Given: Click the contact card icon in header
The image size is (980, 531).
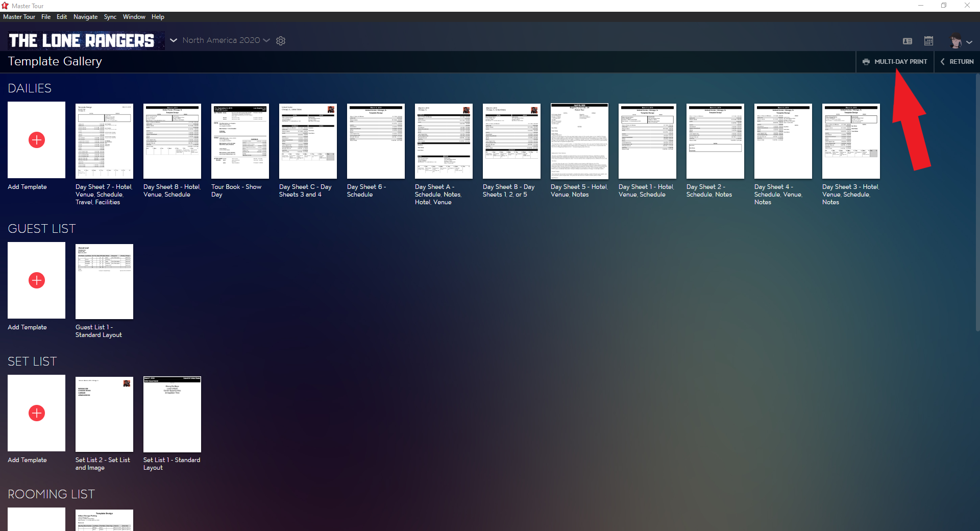Looking at the screenshot, I should (908, 41).
